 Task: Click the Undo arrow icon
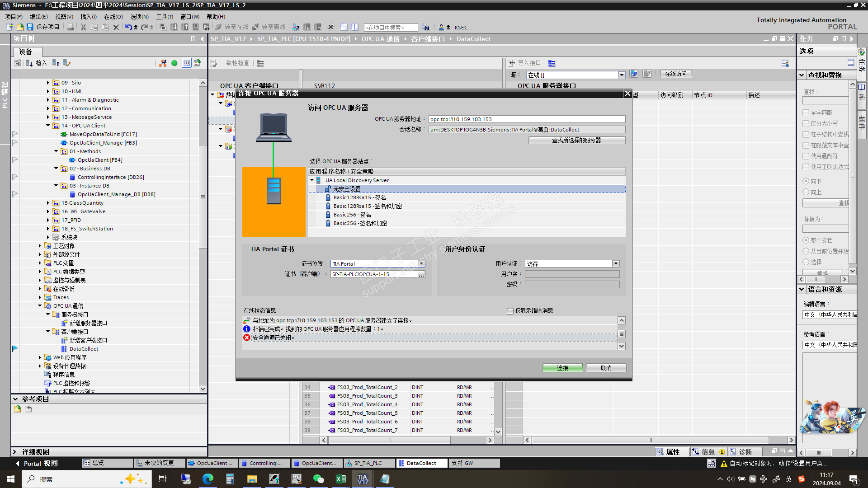point(128,27)
